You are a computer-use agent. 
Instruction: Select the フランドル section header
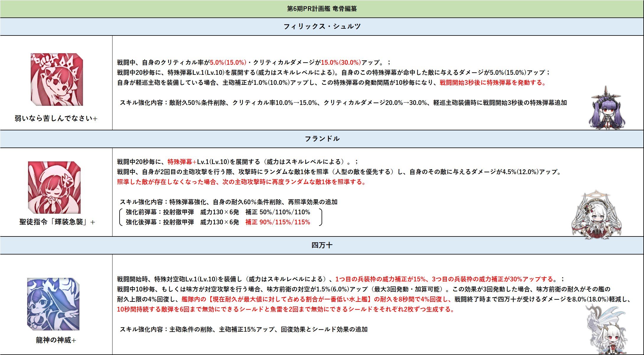(322, 139)
